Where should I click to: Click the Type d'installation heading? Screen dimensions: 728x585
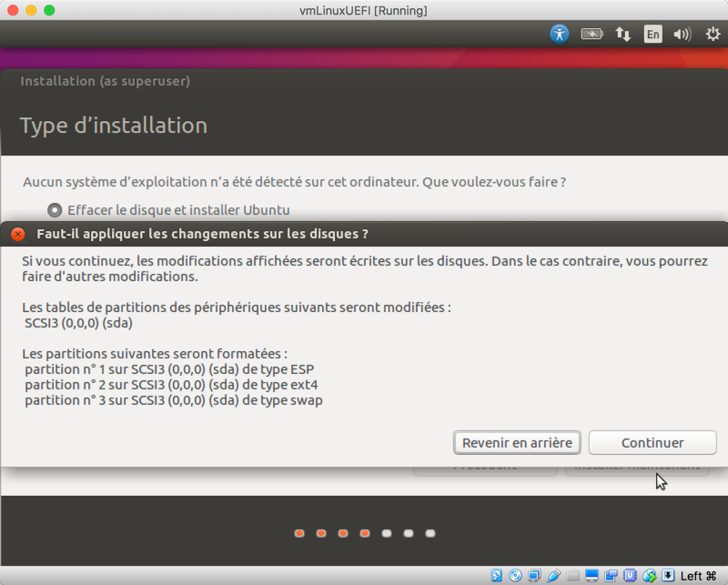(x=113, y=126)
